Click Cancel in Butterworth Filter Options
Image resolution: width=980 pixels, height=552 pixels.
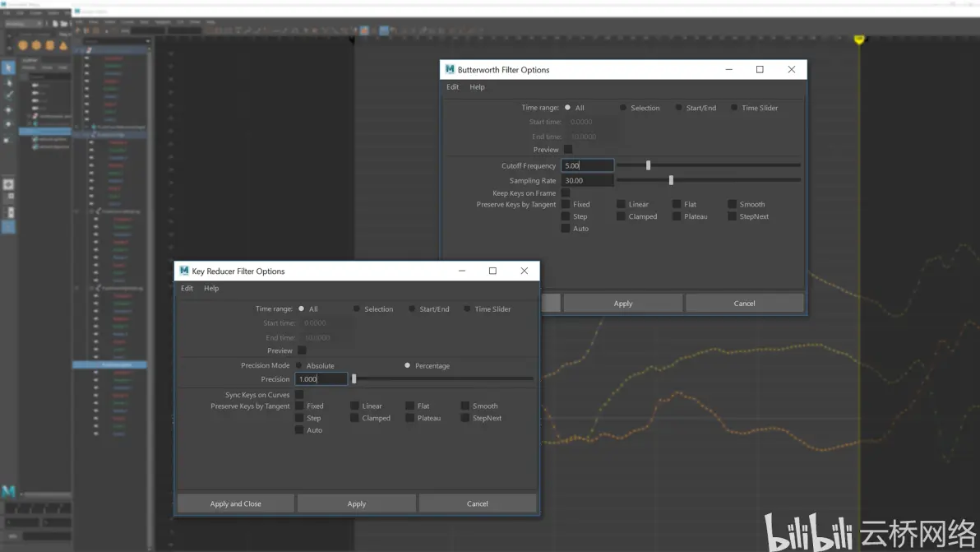(744, 304)
